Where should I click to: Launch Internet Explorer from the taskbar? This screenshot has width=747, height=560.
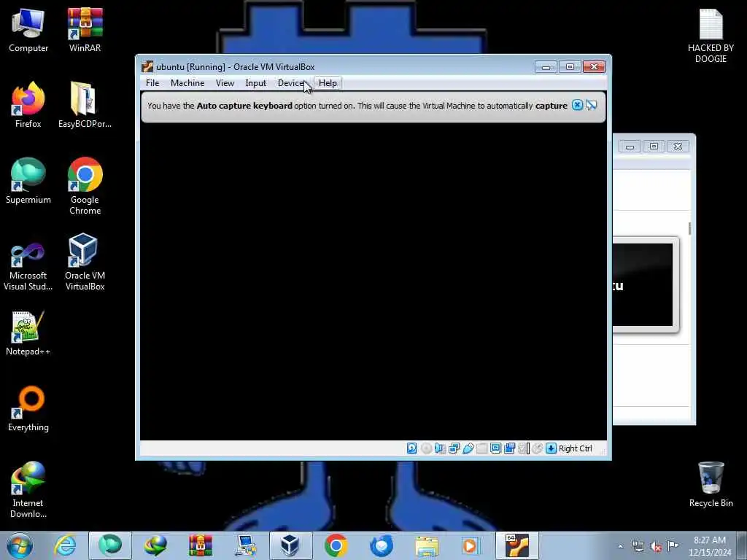[x=65, y=545]
